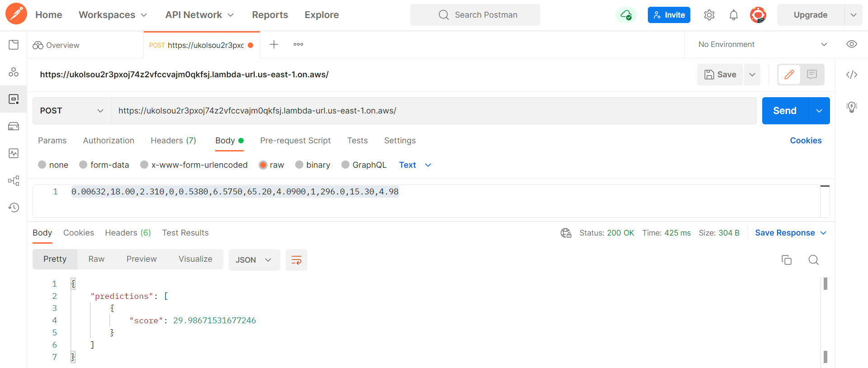Change the POST method dropdown

pos(72,111)
